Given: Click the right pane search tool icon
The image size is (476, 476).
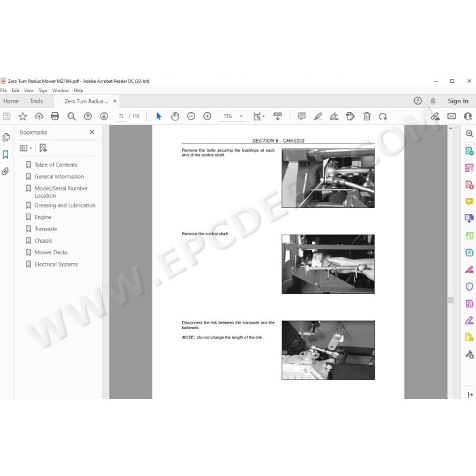Looking at the screenshot, I should [x=469, y=133].
